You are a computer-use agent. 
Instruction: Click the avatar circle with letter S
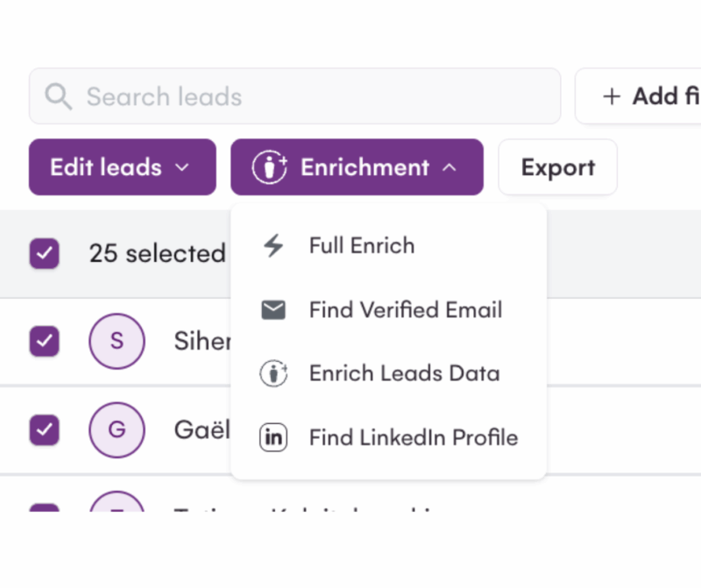click(117, 341)
